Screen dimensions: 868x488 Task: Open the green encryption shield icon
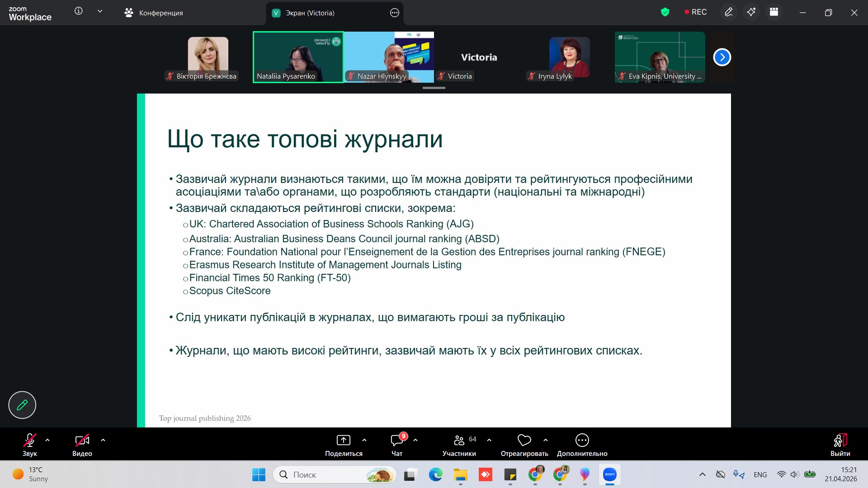tap(665, 12)
